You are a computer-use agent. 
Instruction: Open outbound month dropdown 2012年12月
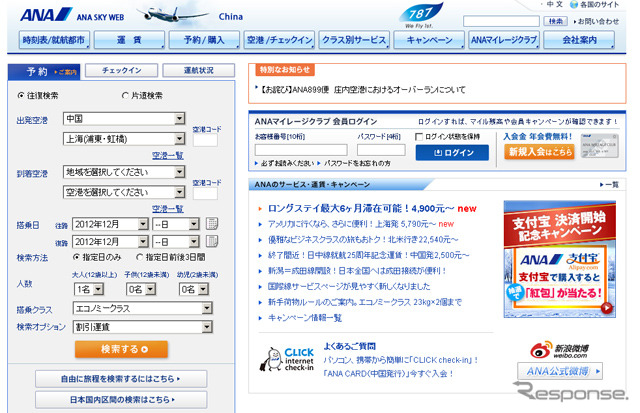110,224
